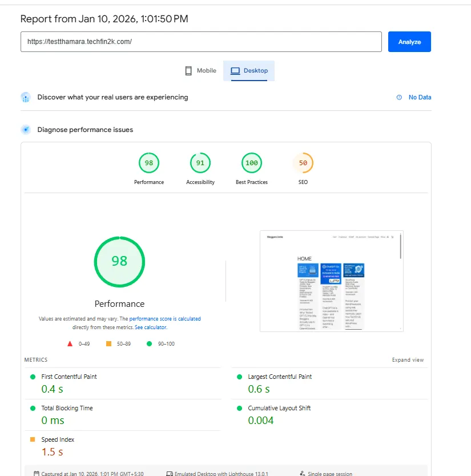Toggle Expand view for metrics
The height and width of the screenshot is (476, 471).
tap(408, 360)
